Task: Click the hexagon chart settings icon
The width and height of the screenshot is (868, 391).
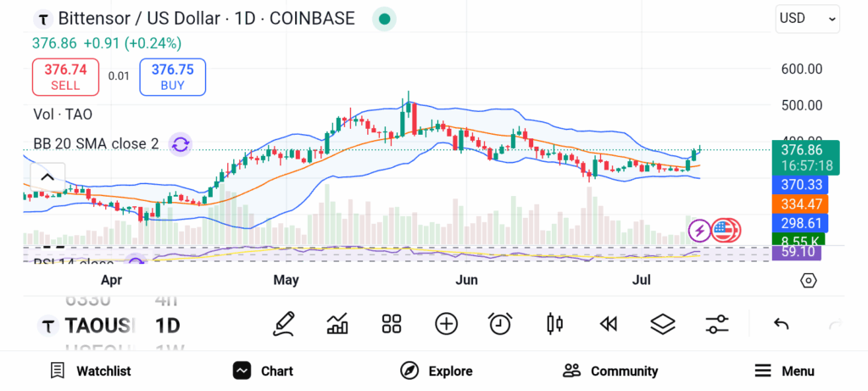Action: coord(808,281)
